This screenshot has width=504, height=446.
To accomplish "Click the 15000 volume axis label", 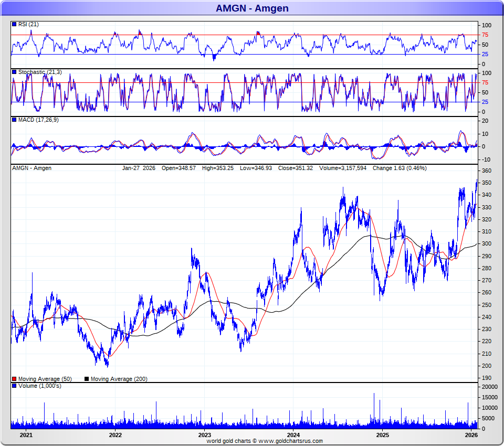I will (489, 398).
